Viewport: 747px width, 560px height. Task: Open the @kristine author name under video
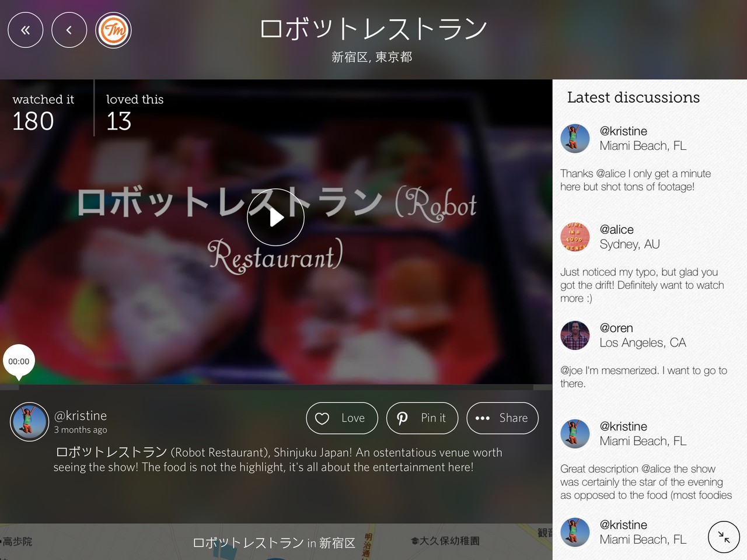81,415
